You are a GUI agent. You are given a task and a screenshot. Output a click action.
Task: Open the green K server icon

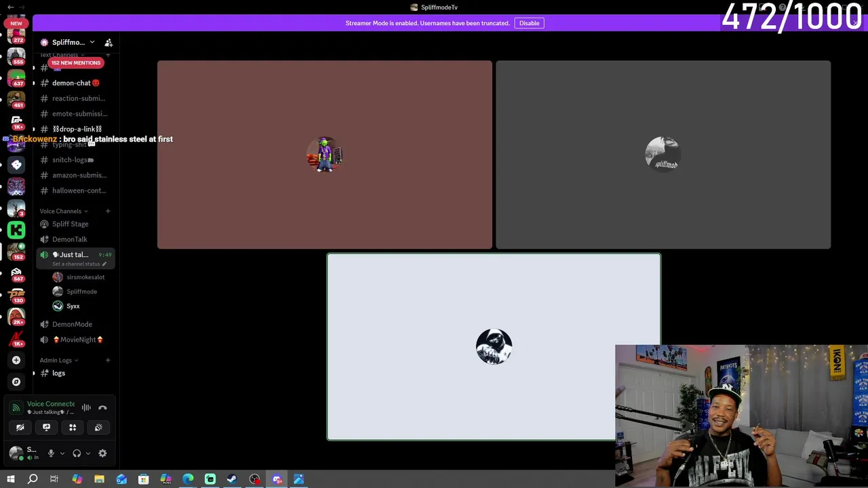16,230
